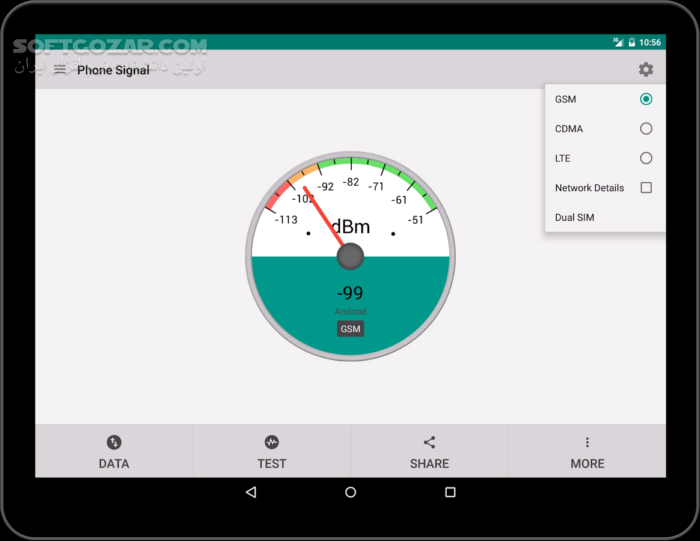
Task: Tap the MORE three-dots icon
Action: click(x=587, y=442)
